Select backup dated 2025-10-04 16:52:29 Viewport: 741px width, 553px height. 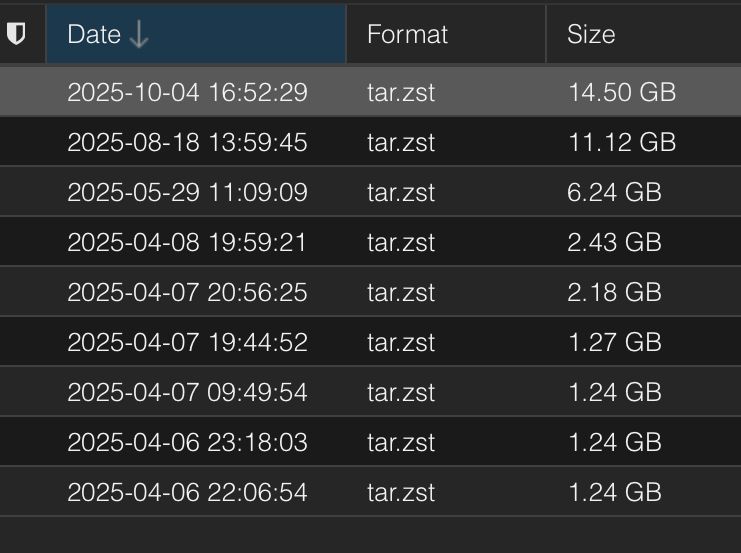click(187, 92)
